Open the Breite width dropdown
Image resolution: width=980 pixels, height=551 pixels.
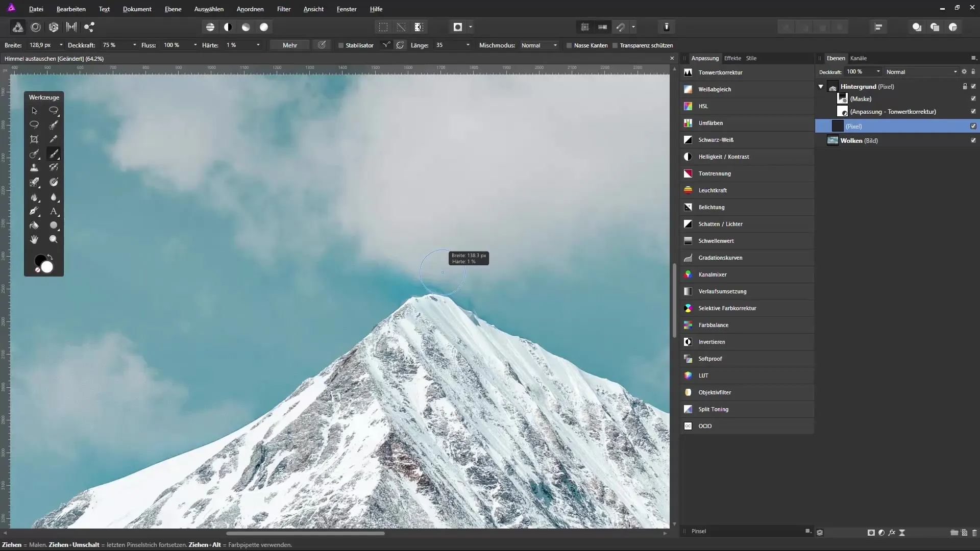pos(61,45)
